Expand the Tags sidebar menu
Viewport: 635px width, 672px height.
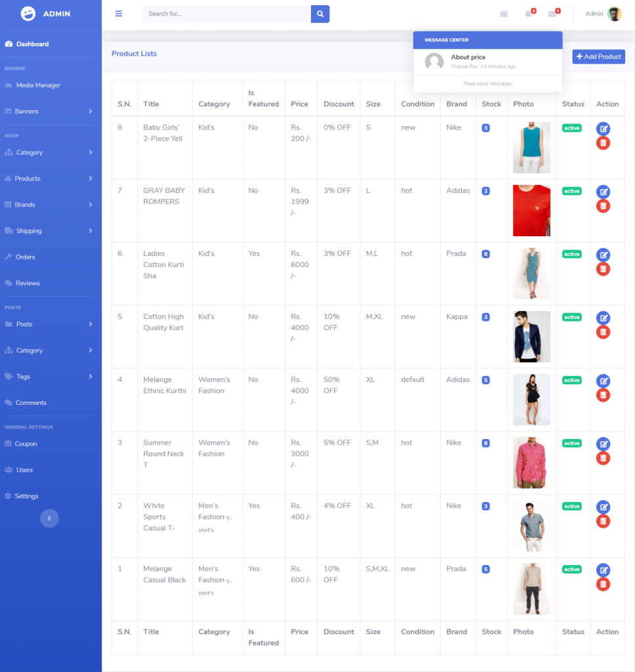click(49, 376)
